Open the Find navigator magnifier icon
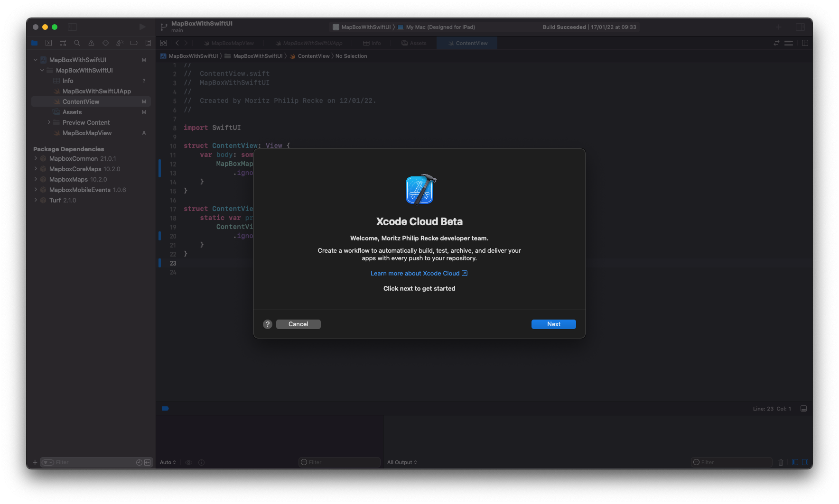This screenshot has height=504, width=839. 77,43
